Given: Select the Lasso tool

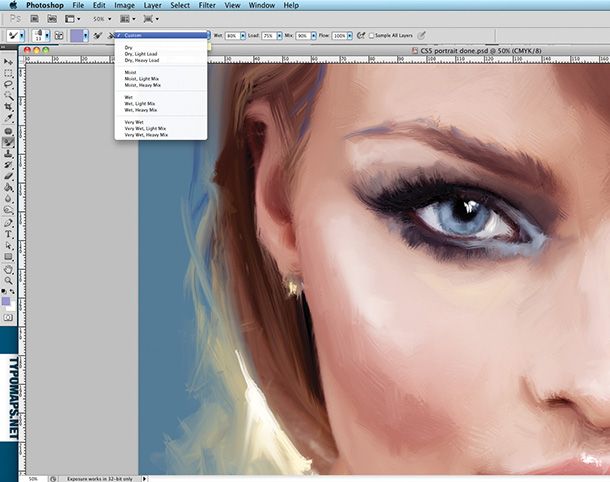Looking at the screenshot, I should point(8,84).
